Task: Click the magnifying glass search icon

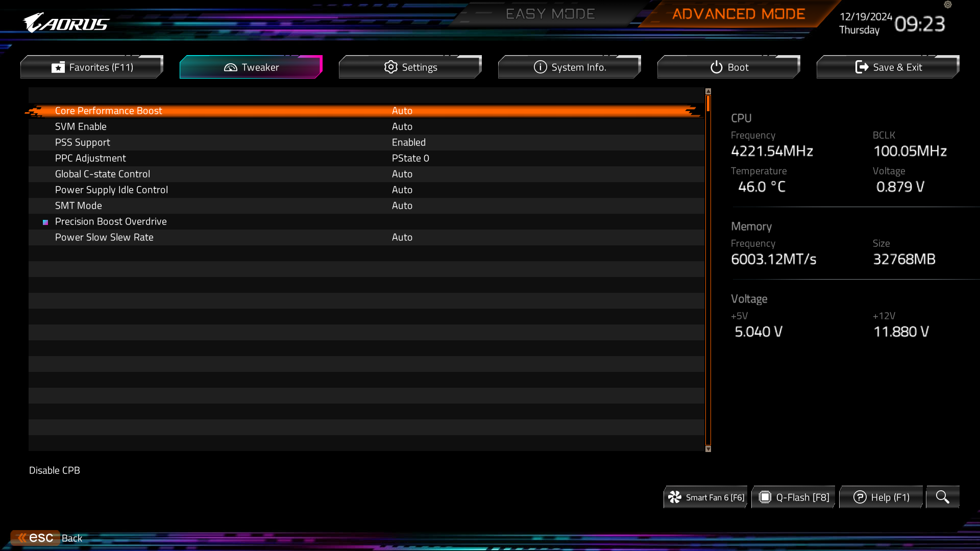Action: pos(942,497)
